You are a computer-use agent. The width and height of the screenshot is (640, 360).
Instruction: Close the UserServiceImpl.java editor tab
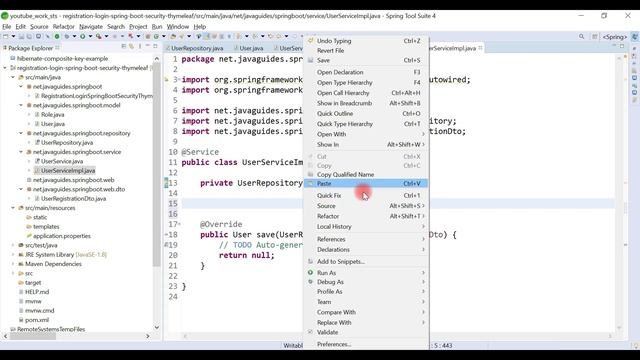click(x=480, y=48)
